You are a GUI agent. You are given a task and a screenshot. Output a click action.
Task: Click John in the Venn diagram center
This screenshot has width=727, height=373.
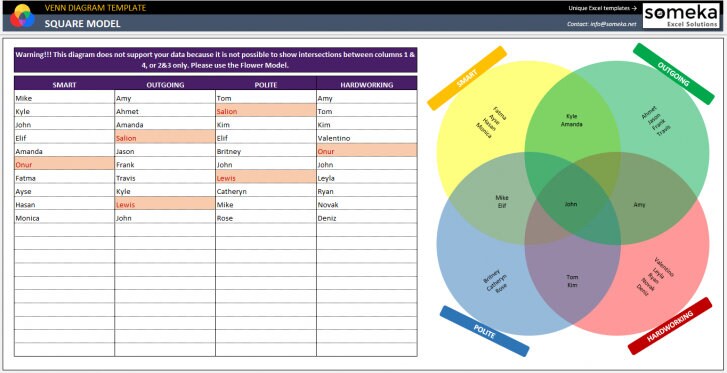tap(571, 204)
